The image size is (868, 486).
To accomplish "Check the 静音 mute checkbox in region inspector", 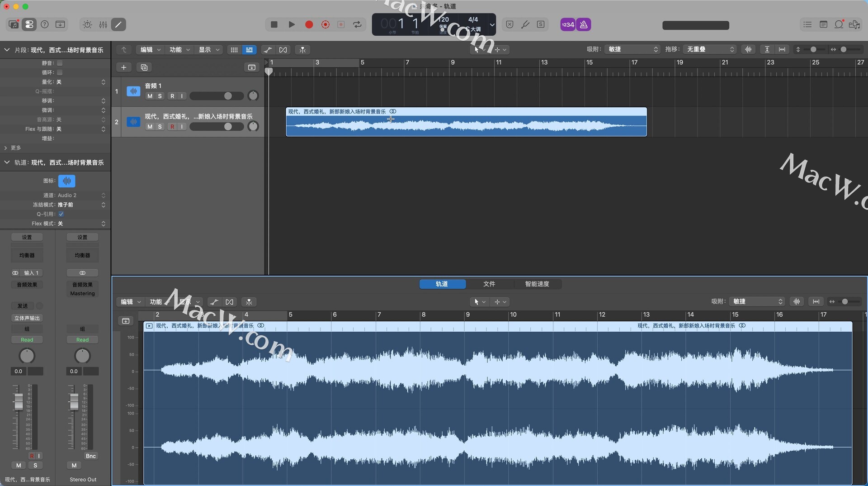I will [x=60, y=63].
